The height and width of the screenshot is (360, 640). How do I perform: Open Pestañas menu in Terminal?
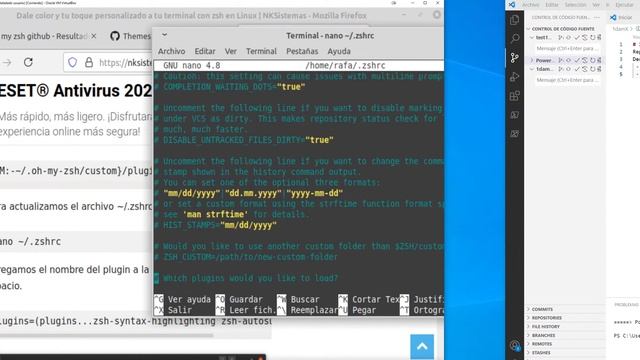302,51
